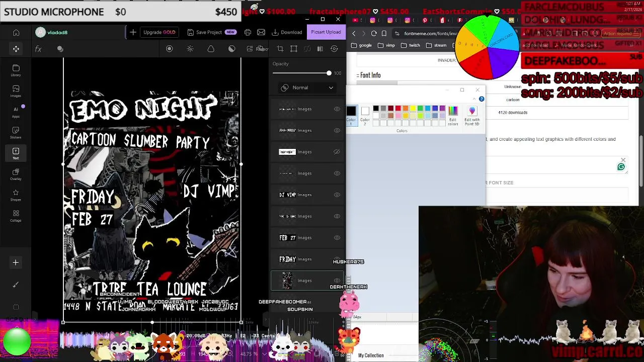Select the DJ VIMP layer row

point(307,195)
